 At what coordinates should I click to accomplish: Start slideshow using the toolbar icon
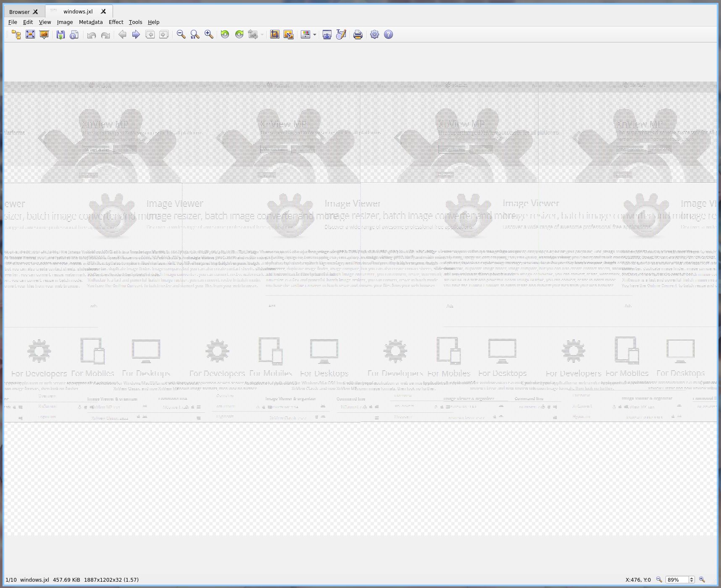tap(44, 34)
